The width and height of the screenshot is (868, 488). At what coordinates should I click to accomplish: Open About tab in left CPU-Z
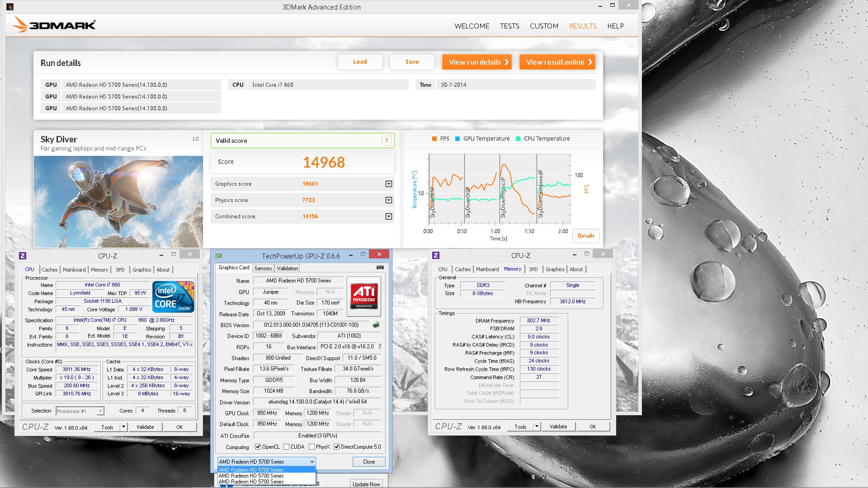[x=163, y=270]
